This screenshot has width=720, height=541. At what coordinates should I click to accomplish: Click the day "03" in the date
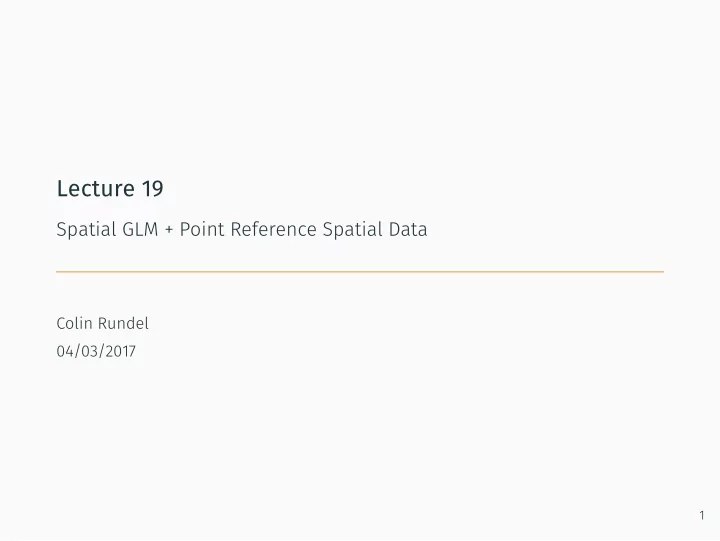[90, 351]
